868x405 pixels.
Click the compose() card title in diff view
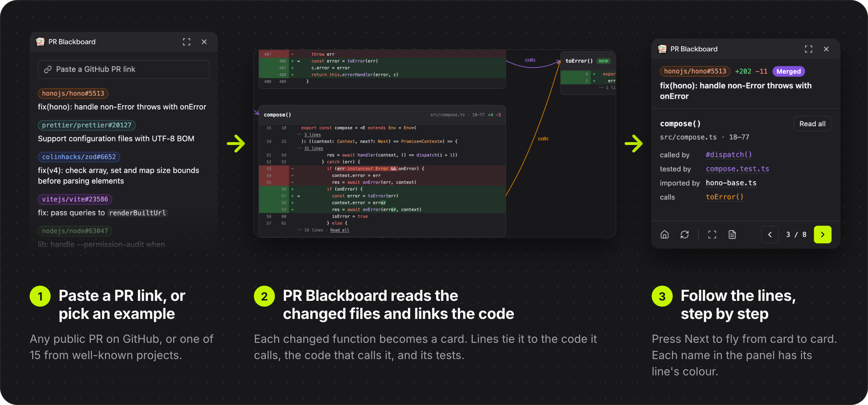(x=277, y=115)
